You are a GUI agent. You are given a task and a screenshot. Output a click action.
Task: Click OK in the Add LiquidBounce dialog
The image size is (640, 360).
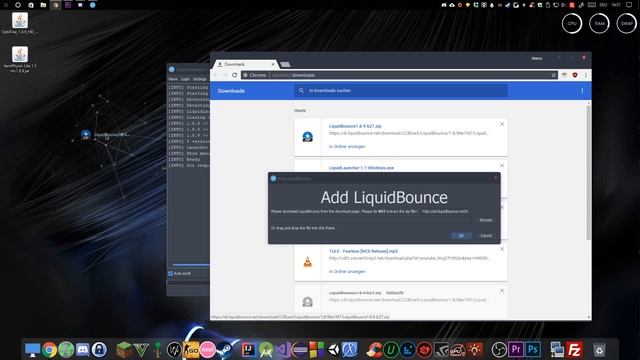pos(461,236)
